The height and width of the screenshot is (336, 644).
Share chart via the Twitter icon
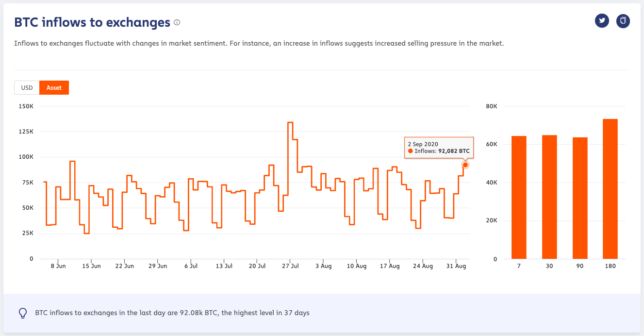pos(602,21)
